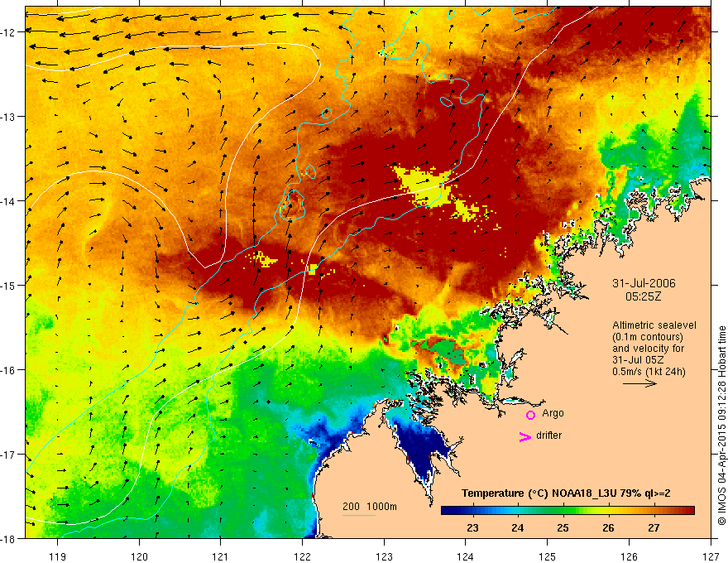Pick the green section of color bar above 25
The height and width of the screenshot is (563, 728).
coord(563,511)
